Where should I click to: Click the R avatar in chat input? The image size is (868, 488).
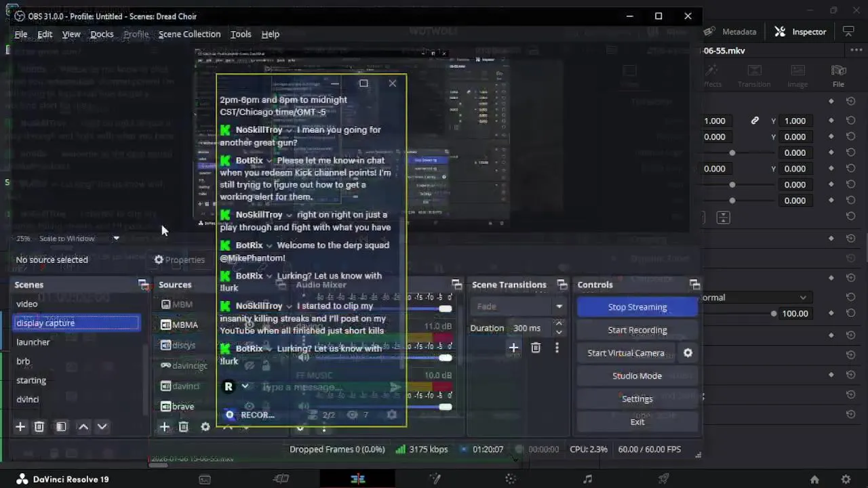coord(229,386)
